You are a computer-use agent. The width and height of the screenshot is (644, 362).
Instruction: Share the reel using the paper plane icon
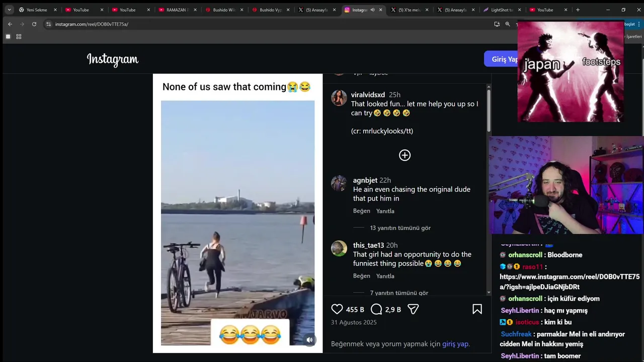[x=413, y=309]
